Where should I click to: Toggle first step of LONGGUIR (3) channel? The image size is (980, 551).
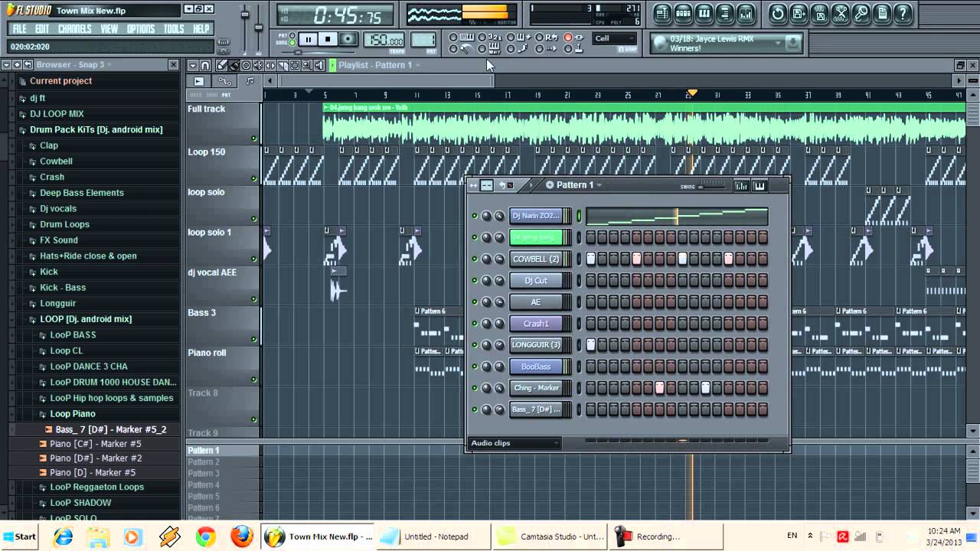[591, 345]
